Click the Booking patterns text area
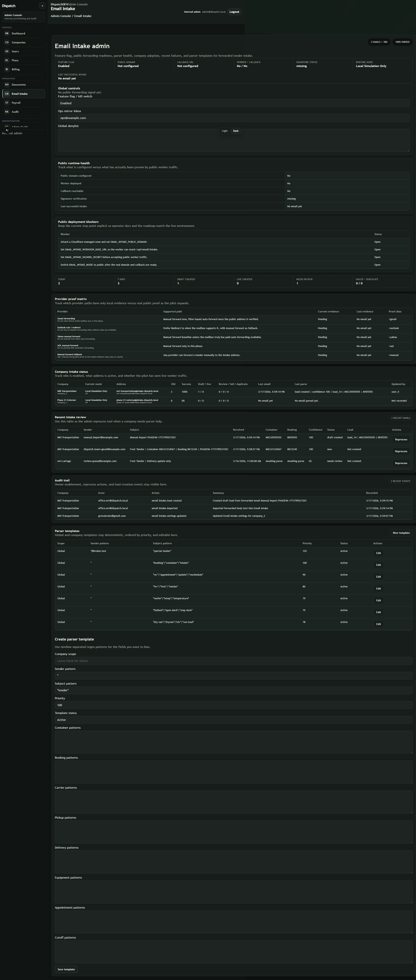 click(x=234, y=772)
